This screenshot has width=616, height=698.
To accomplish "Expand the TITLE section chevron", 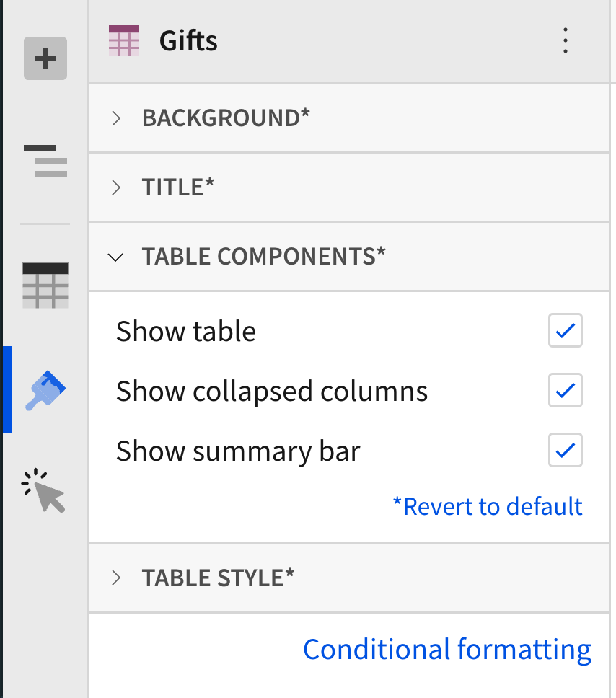I will pos(116,187).
